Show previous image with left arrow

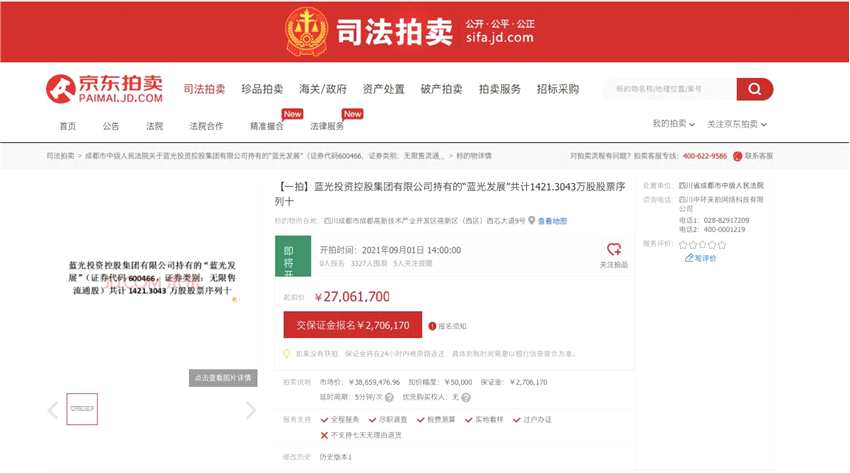point(53,410)
